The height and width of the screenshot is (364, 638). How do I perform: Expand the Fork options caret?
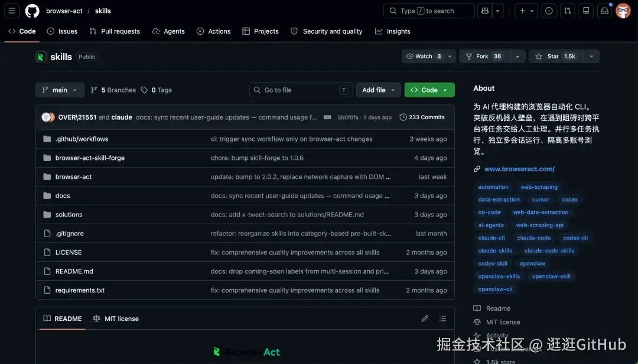[517, 57]
